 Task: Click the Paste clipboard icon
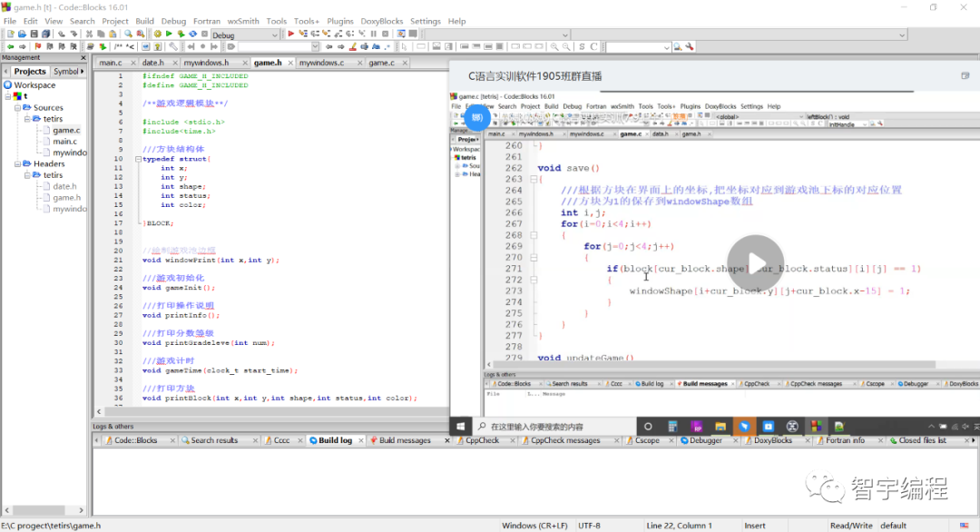pos(113,34)
